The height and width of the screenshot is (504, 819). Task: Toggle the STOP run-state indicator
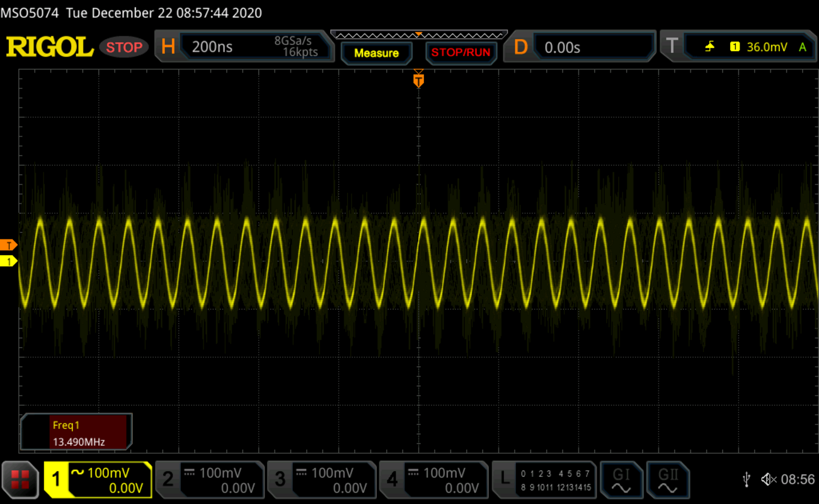(x=123, y=47)
